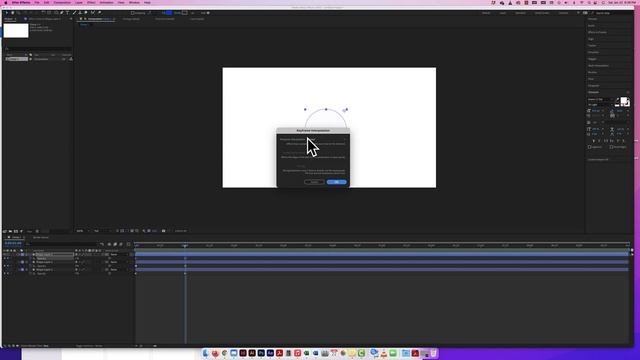Image resolution: width=640 pixels, height=360 pixels.
Task: Select the Hand tool
Action: (13, 13)
